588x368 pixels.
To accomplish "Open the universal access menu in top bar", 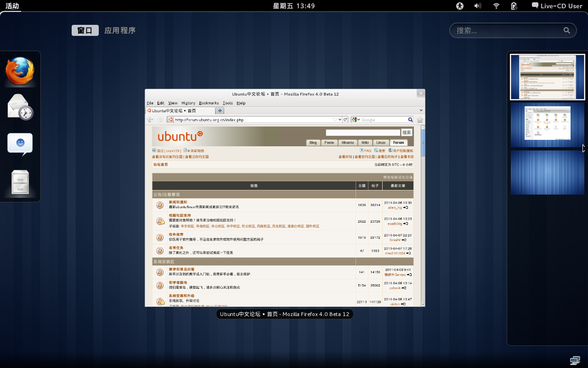I will (460, 6).
